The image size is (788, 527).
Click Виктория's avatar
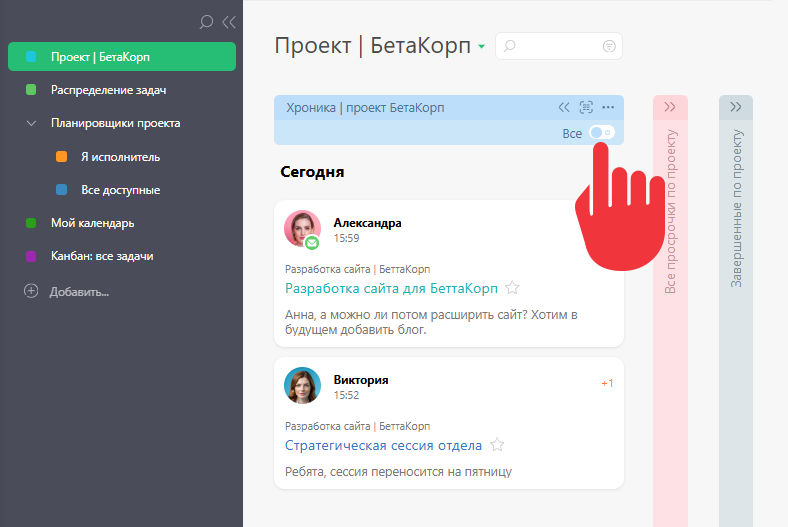[303, 385]
